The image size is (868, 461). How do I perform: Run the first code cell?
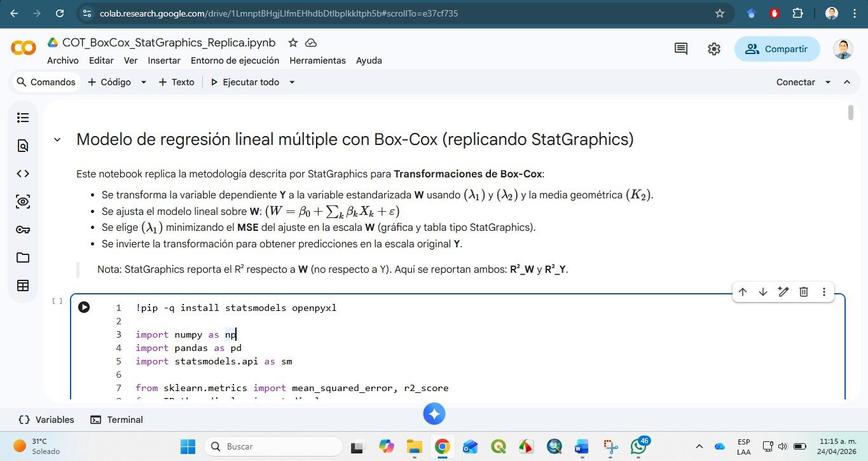[84, 308]
